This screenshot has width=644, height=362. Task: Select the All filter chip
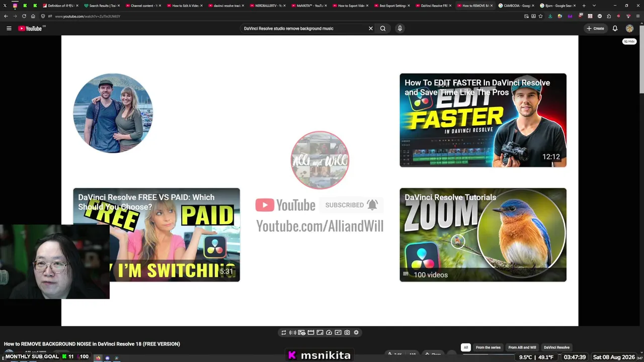[466, 347]
